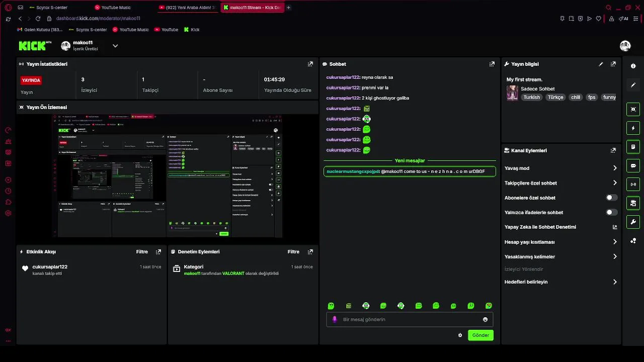Screen dimensions: 644x362
Task: Toggle the wrench widget in right sidebar
Action: 633,222
